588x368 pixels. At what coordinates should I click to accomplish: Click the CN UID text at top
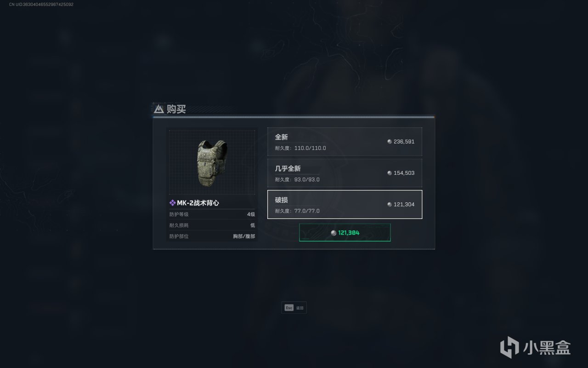(41, 4)
